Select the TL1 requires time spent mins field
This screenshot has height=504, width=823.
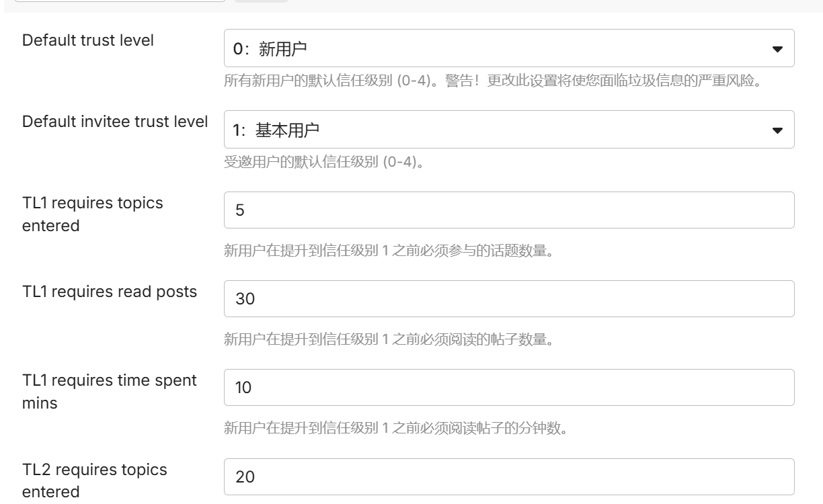[x=508, y=388]
